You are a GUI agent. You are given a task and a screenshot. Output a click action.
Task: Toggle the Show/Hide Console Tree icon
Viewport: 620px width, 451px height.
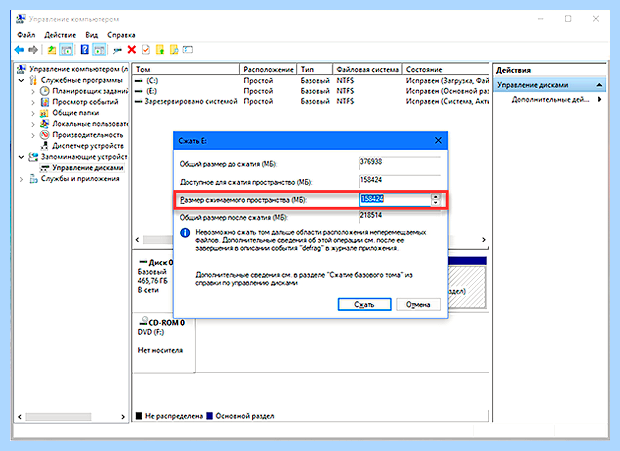click(x=66, y=50)
